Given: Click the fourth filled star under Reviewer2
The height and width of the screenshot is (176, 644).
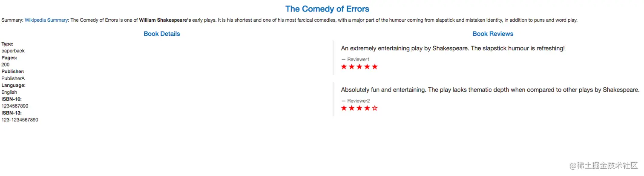Looking at the screenshot, I should pyautogui.click(x=367, y=108).
